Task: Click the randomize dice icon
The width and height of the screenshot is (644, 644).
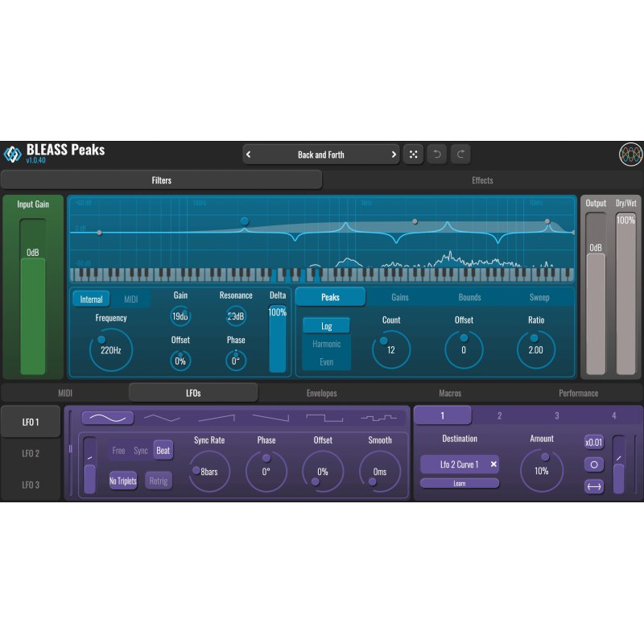Action: coord(413,155)
